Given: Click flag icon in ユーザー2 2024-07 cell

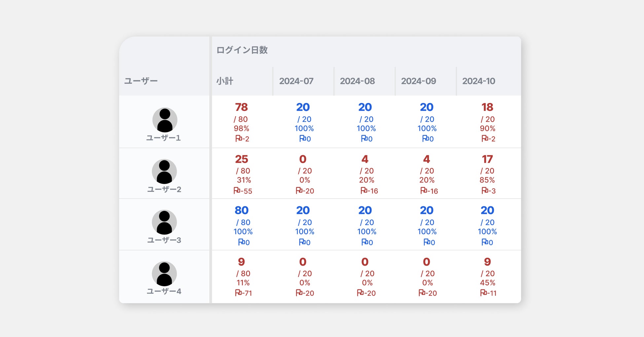Looking at the screenshot, I should pyautogui.click(x=299, y=190).
